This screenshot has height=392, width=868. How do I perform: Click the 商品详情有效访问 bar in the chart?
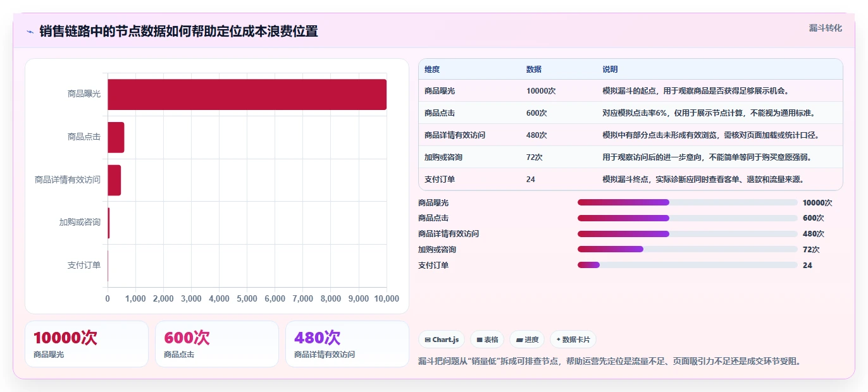tap(114, 180)
